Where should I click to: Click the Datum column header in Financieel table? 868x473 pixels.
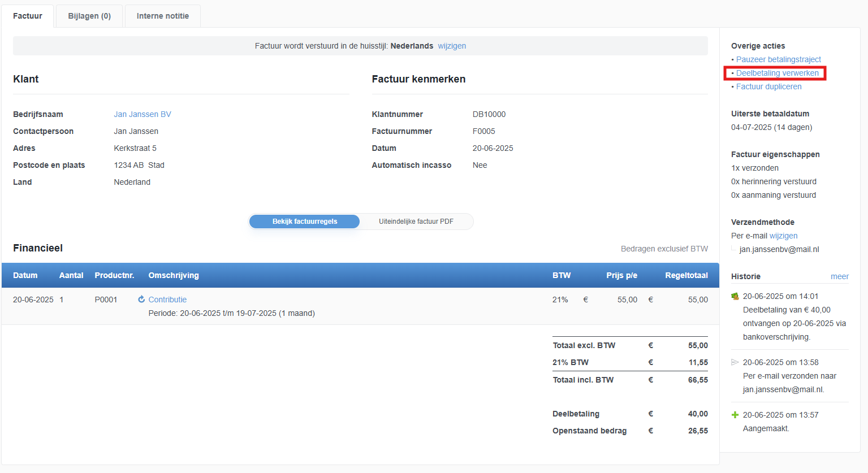(25, 275)
